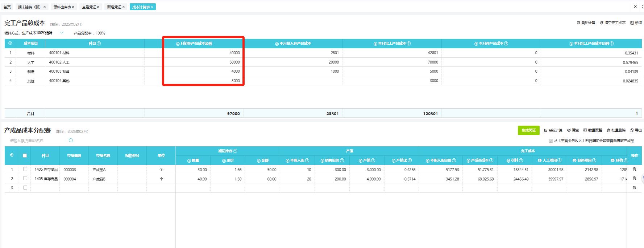644x248 pixels.
Task: Click the search magnifier icon for inventory
Action: [x=71, y=141]
